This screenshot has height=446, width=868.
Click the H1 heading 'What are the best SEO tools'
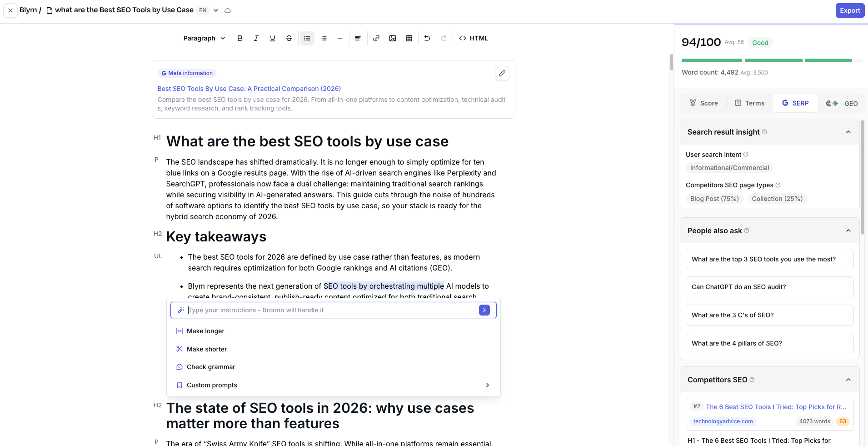[307, 141]
